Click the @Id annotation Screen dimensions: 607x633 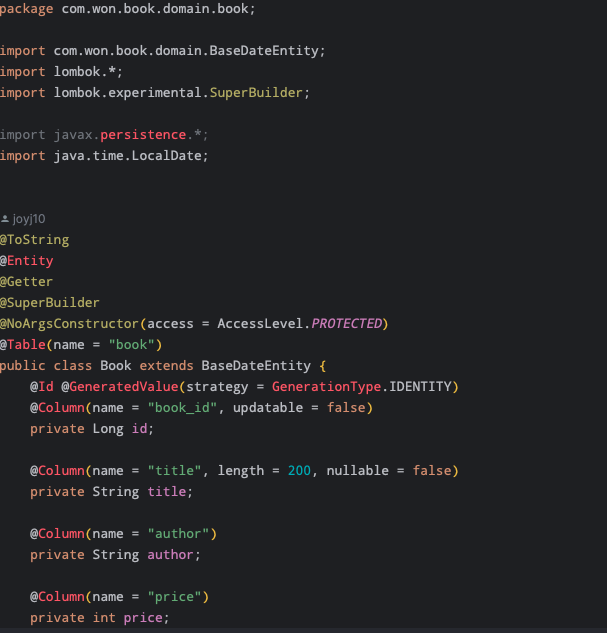pos(42,387)
